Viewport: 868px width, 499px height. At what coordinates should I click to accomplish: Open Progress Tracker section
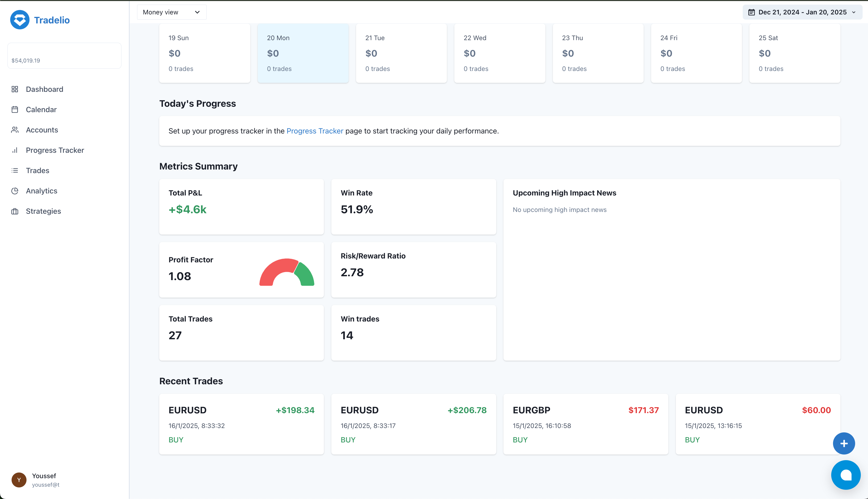[x=55, y=150]
